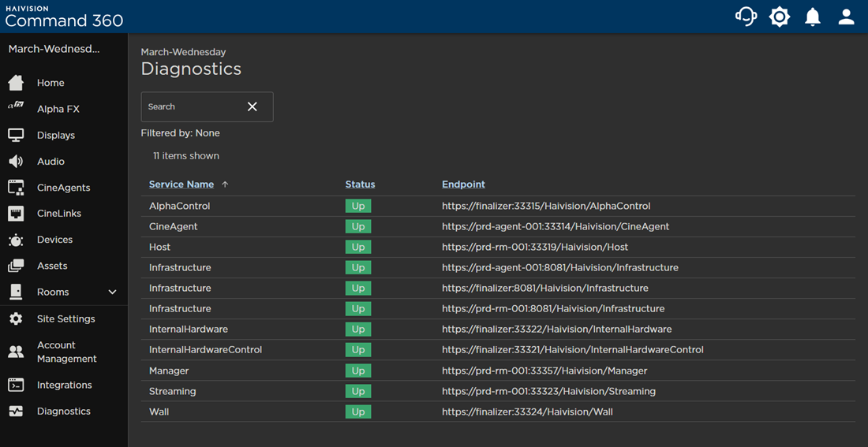
Task: Click endpoint https://finalizer:33315/Haivision/AlphaControl
Action: click(x=546, y=206)
